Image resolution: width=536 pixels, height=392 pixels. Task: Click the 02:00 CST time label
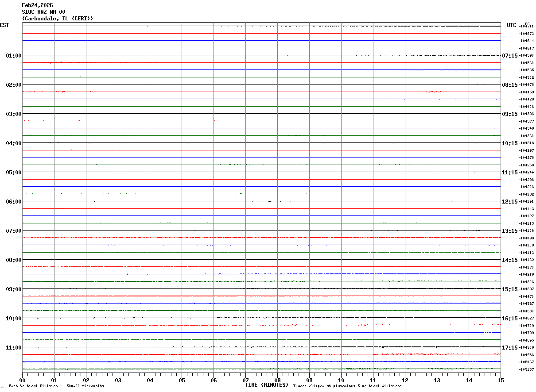pos(14,85)
